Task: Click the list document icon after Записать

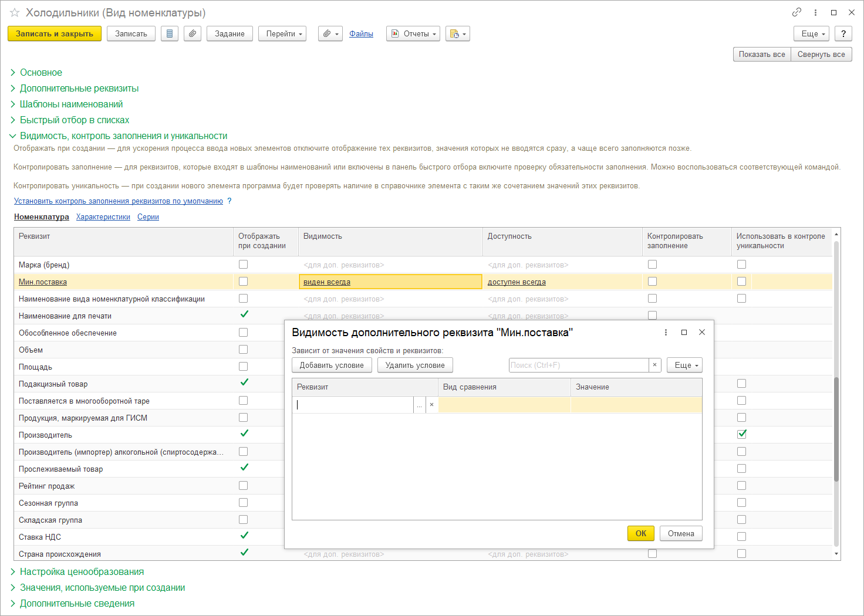Action: pos(170,34)
